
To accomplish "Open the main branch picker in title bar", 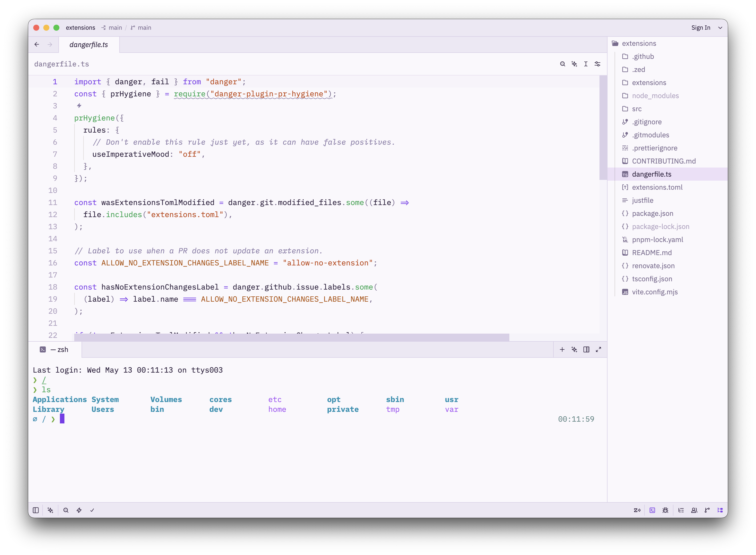I will (141, 27).
